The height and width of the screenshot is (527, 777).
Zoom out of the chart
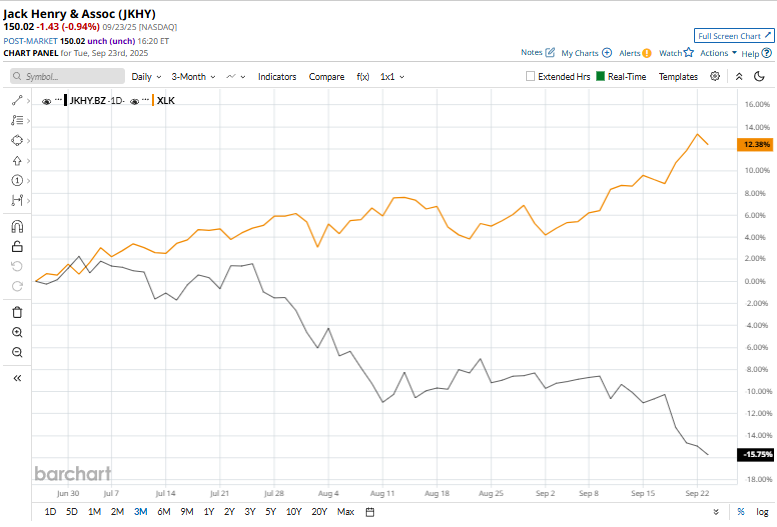(17, 352)
